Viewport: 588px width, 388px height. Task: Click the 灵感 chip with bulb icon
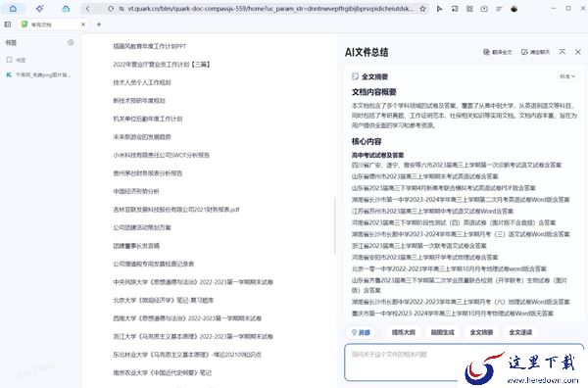(361, 332)
